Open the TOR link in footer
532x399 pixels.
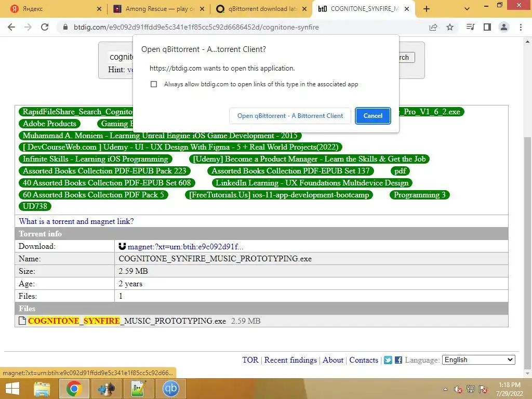click(x=250, y=360)
